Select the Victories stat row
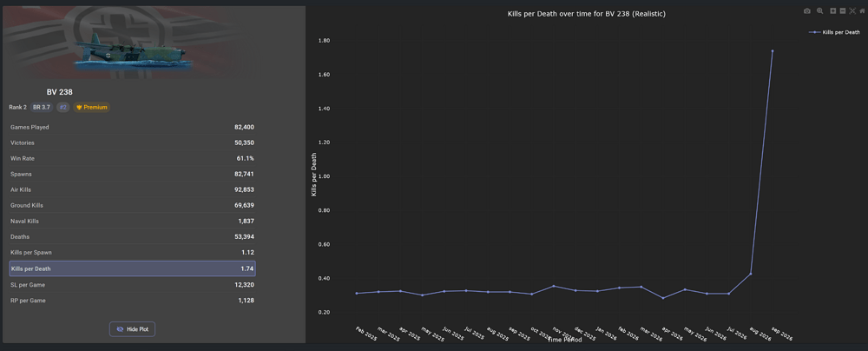Image resolution: width=868 pixels, height=351 pixels. [132, 142]
